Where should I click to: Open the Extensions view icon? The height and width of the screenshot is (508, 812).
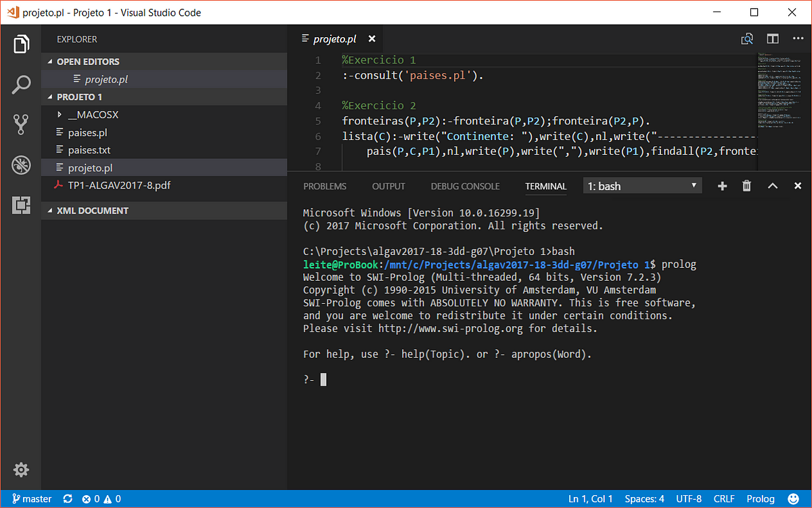(x=21, y=204)
